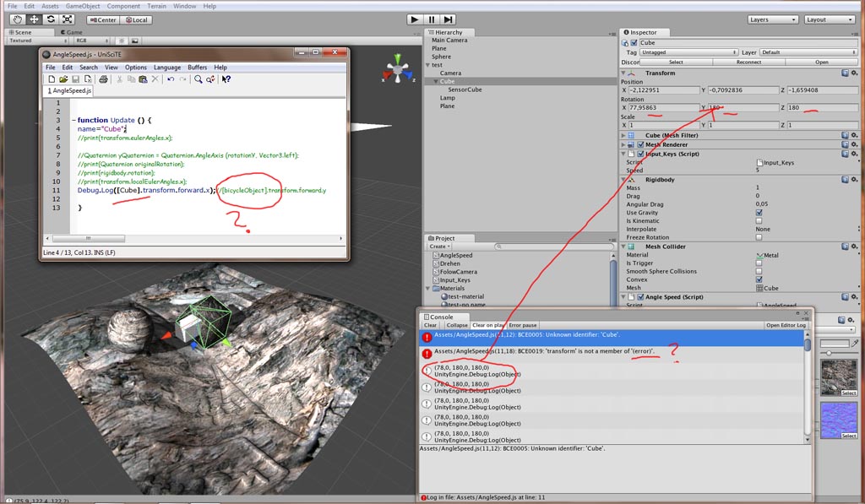Image resolution: width=865 pixels, height=504 pixels.
Task: Open the Rigidbody component gear menu
Action: pyautogui.click(x=853, y=180)
